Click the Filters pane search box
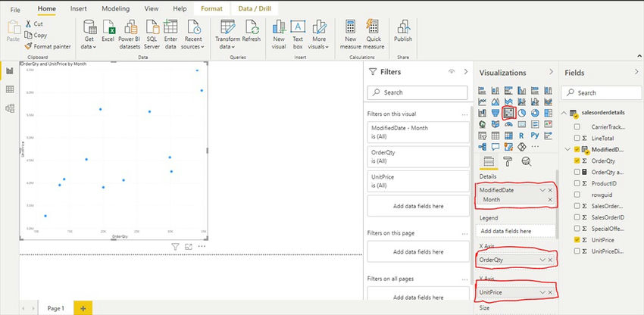The height and width of the screenshot is (315, 644). click(417, 92)
